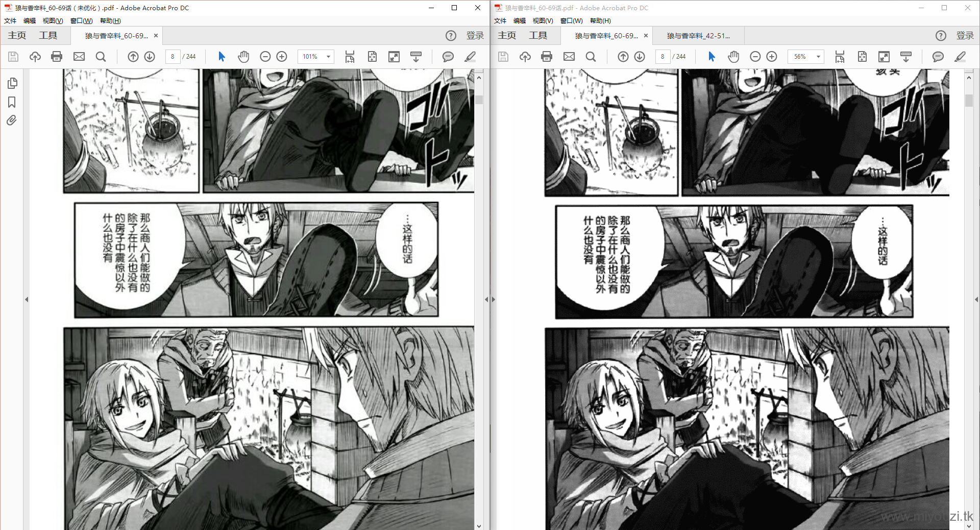Click scroll-up arrow of right window scrollbar

pos(969,78)
